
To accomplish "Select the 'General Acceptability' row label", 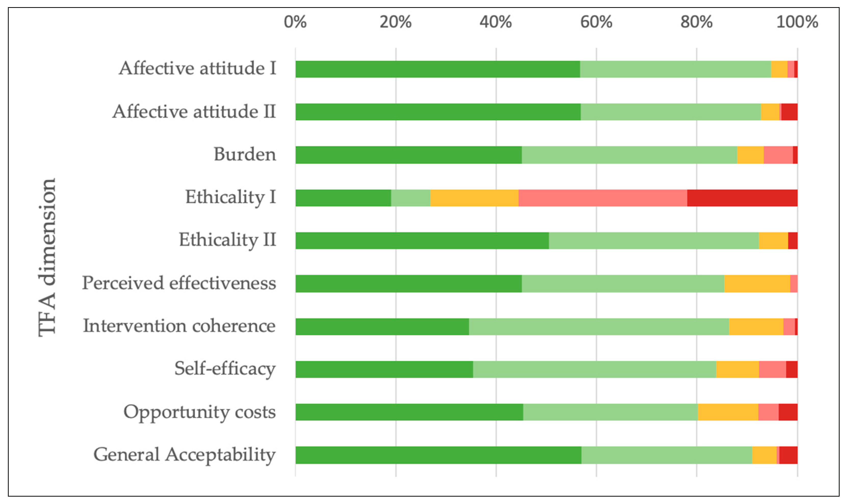I will point(184,455).
